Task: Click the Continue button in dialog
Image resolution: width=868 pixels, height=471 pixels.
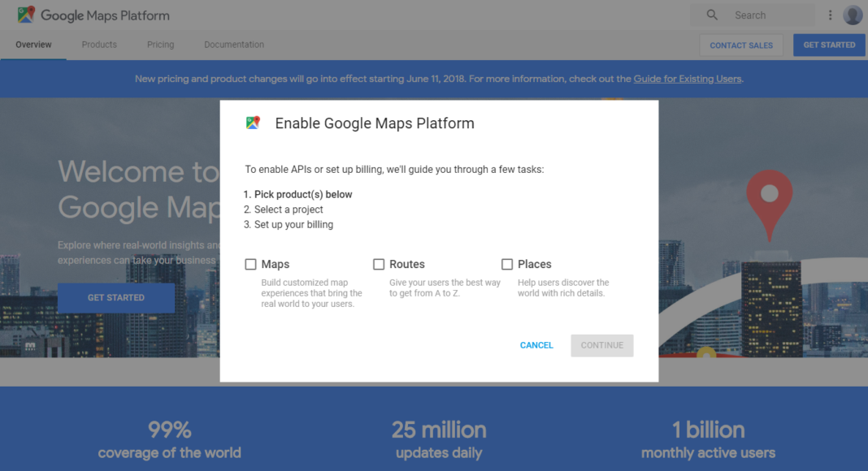Action: tap(602, 345)
